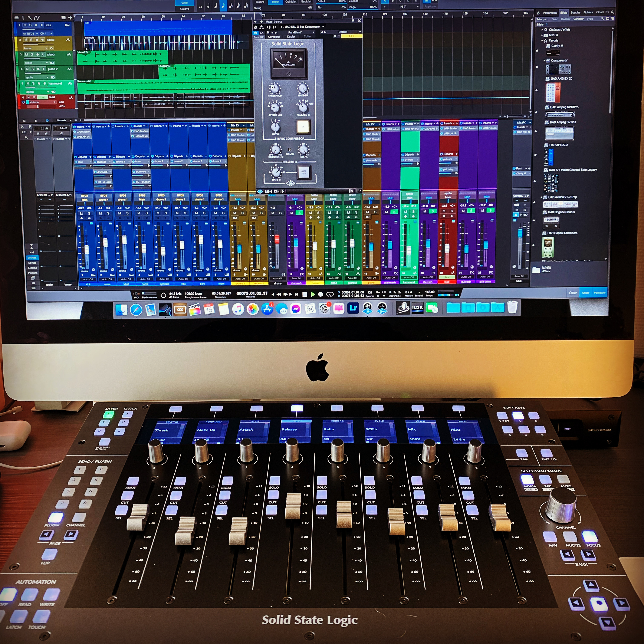Image resolution: width=644 pixels, height=644 pixels.
Task: Switch to the Fichiers browser tab
Action: [x=588, y=12]
